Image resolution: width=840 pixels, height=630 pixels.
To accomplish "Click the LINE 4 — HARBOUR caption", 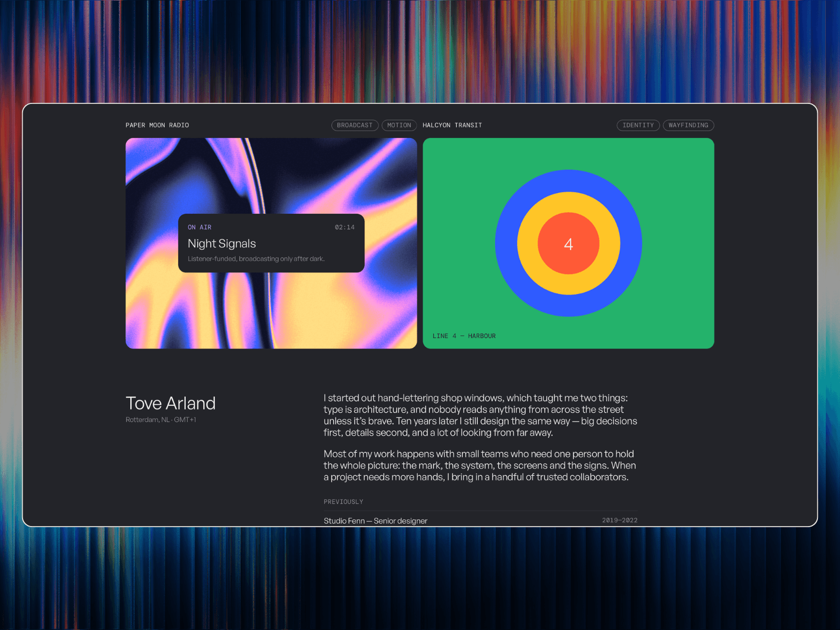I will [464, 336].
